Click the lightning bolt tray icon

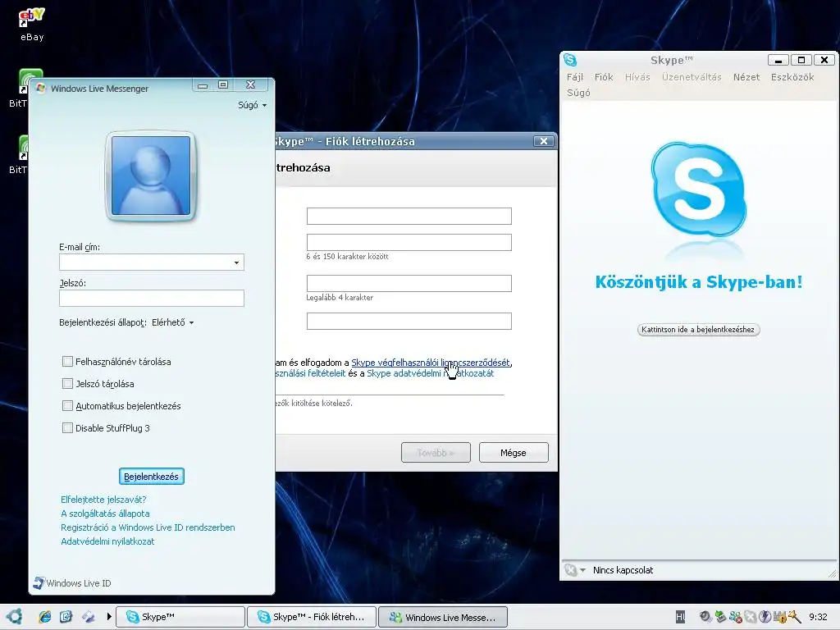tap(765, 617)
